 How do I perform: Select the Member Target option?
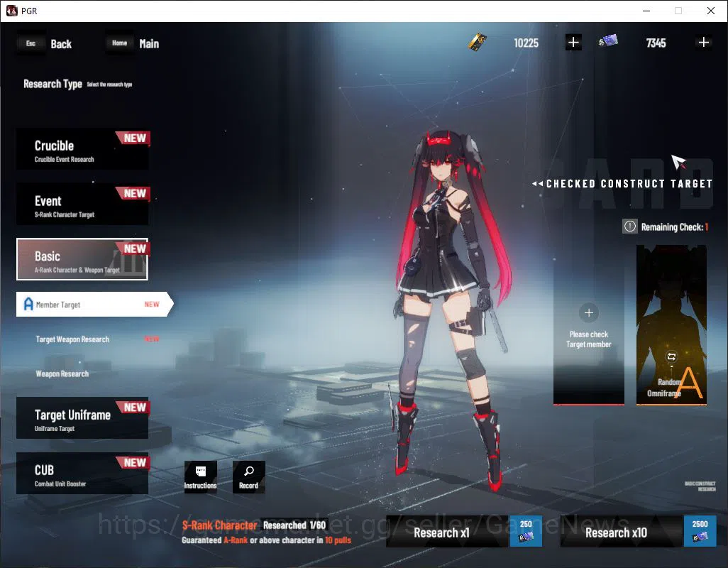pos(94,304)
